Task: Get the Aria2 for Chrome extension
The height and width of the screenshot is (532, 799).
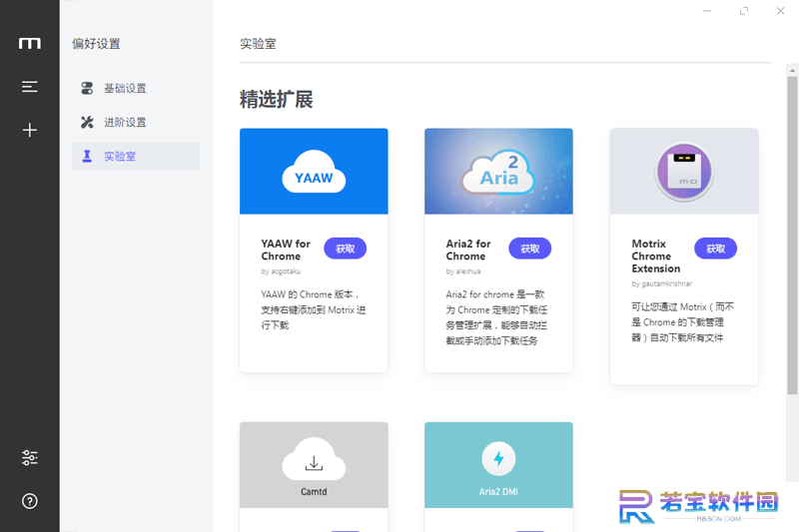Action: pos(530,249)
